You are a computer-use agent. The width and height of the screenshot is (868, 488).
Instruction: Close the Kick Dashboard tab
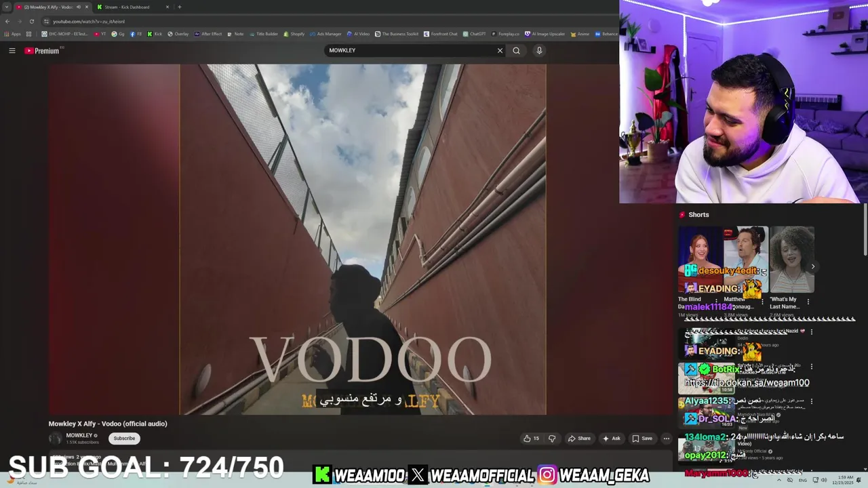point(167,7)
